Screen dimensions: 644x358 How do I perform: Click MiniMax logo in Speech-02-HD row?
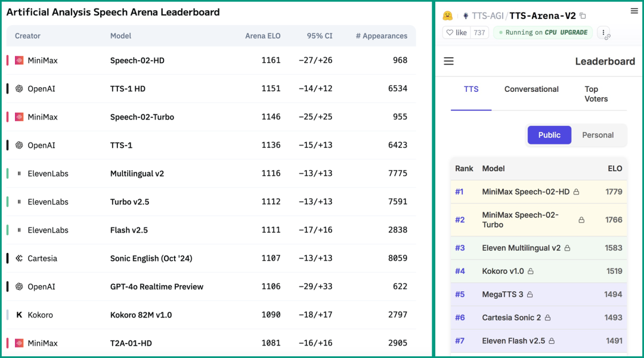pyautogui.click(x=19, y=60)
